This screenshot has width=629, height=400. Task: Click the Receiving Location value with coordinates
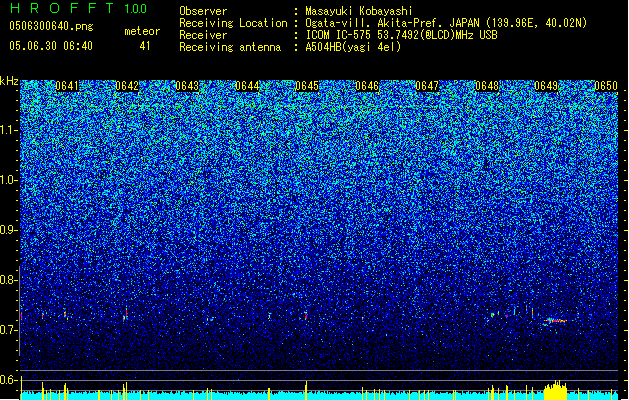point(446,23)
